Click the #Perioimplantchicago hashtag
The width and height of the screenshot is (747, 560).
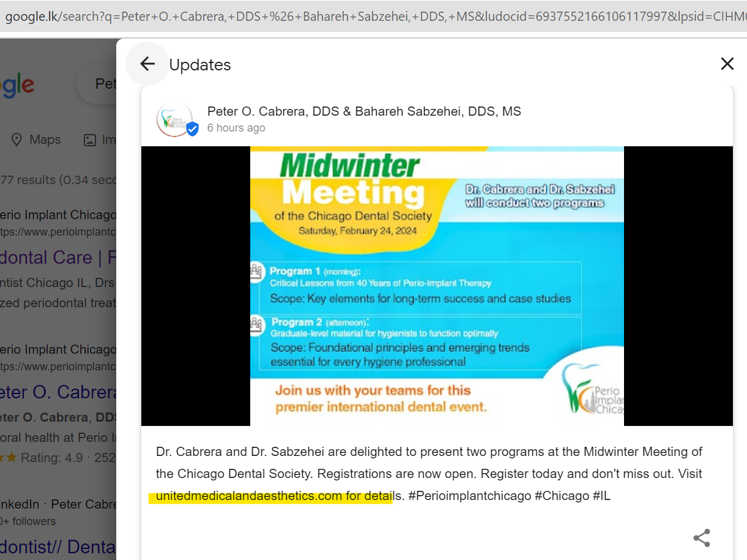click(x=470, y=496)
